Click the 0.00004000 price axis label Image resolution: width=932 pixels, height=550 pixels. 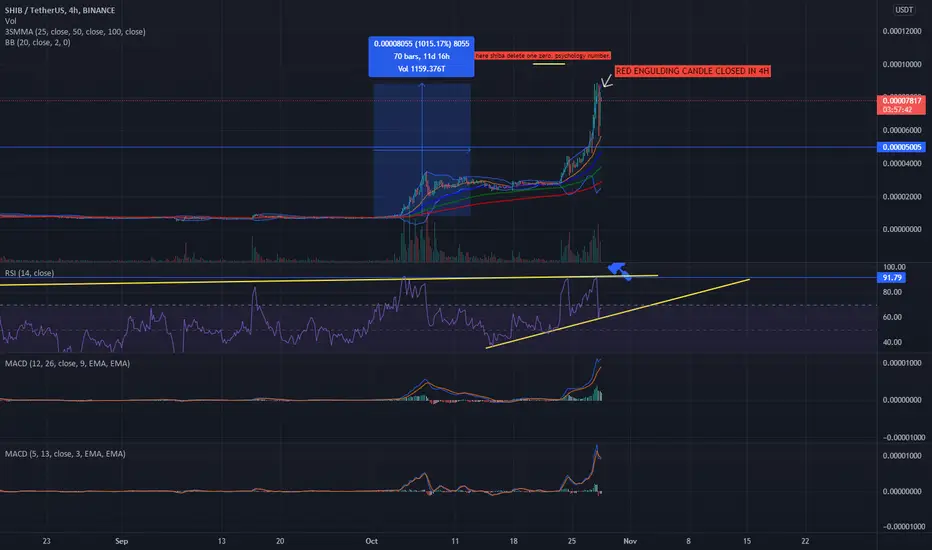point(902,164)
